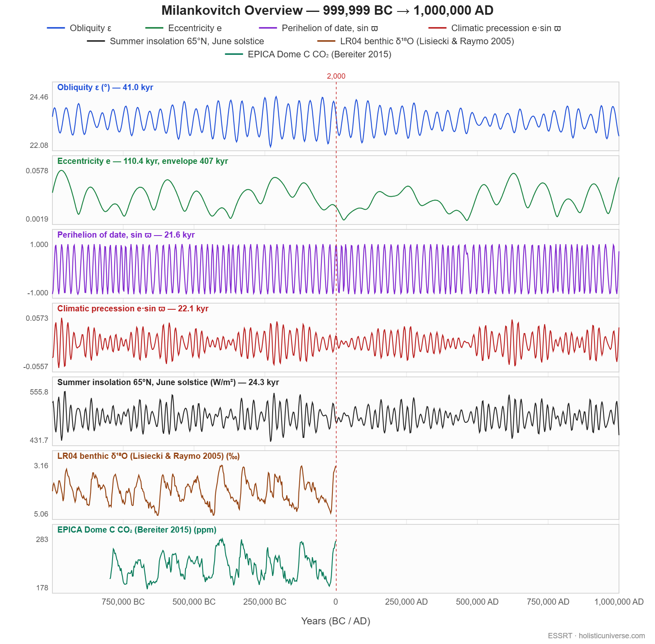Click the 283 ppm CO₂ axis value

[42, 540]
